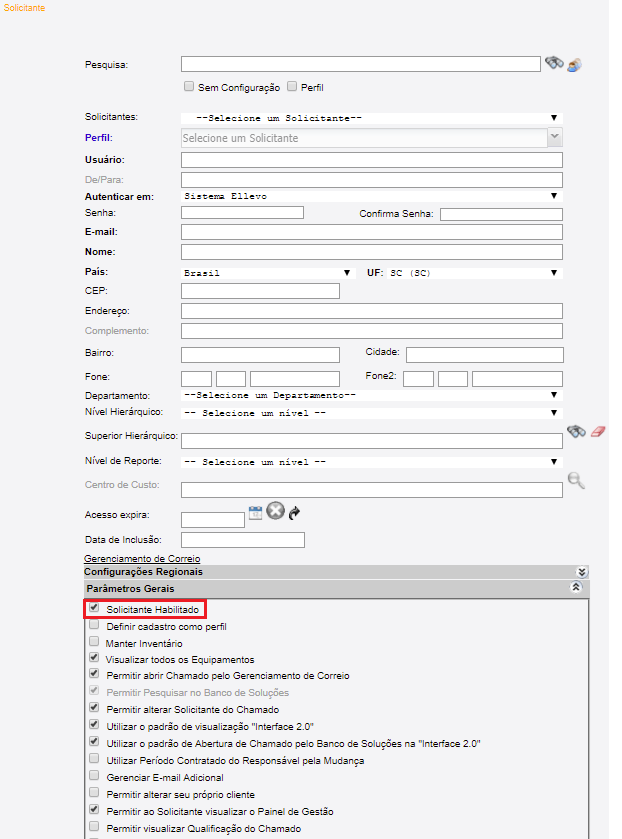This screenshot has height=839, width=622.
Task: Click the E-mail input field
Action: 371,232
